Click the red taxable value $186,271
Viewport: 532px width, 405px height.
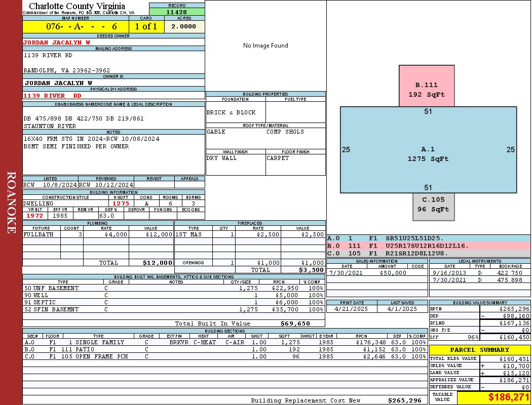[x=509, y=397]
